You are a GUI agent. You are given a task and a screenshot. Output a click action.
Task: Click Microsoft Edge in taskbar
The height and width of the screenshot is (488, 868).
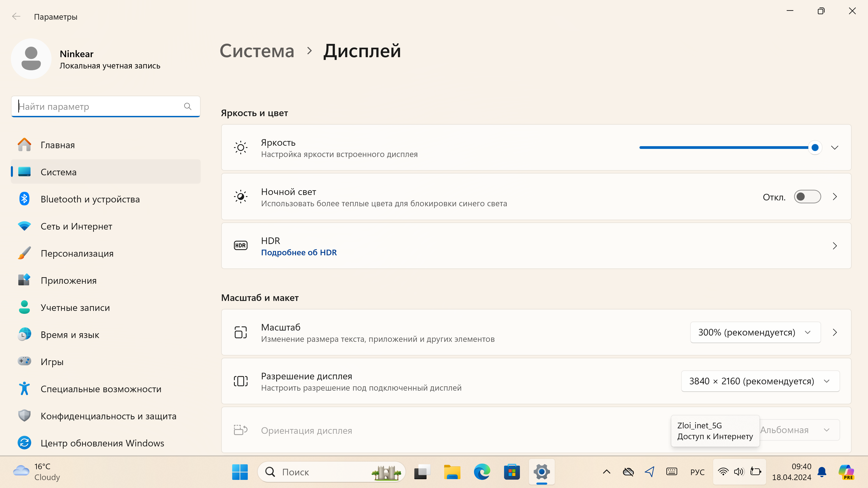click(482, 472)
